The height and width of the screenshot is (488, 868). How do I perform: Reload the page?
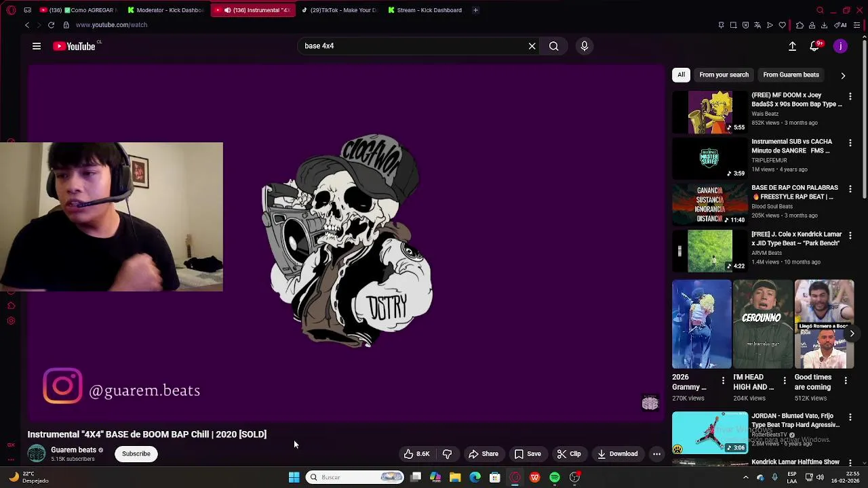pyautogui.click(x=51, y=25)
